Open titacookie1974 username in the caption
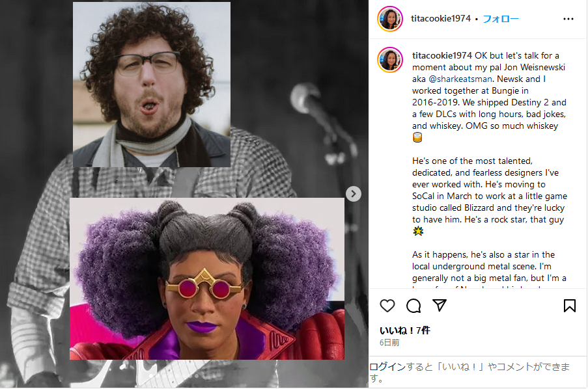This screenshot has height=389, width=588. [x=441, y=55]
